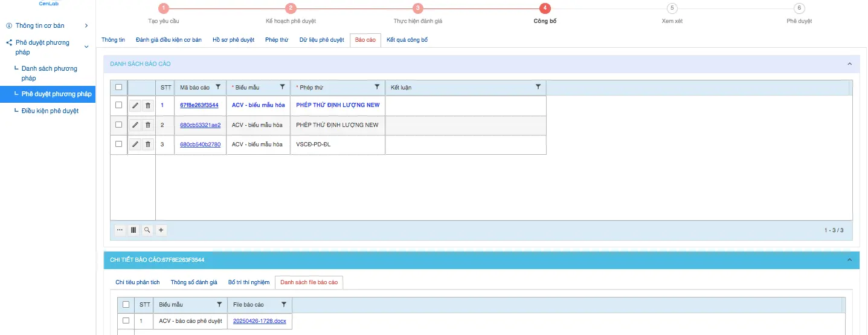Toggle select-all checkbox in report list header
868x335 pixels.
[x=119, y=87]
